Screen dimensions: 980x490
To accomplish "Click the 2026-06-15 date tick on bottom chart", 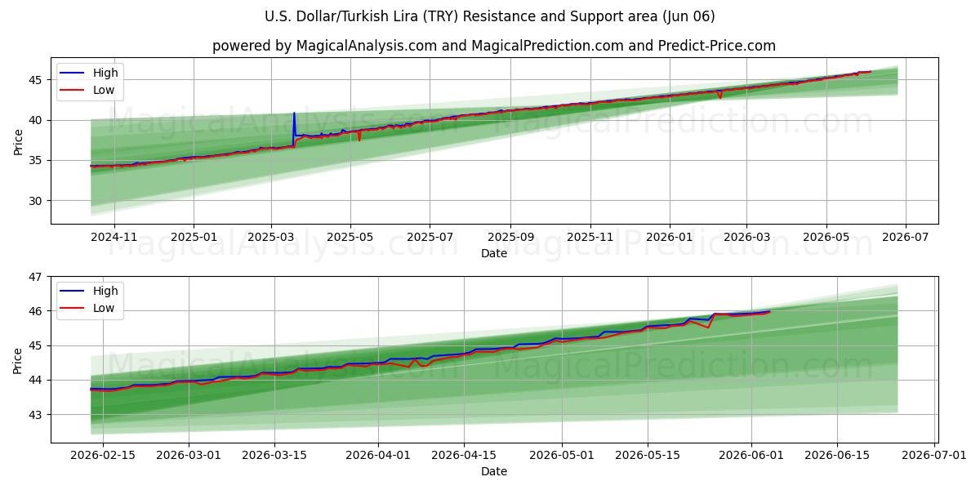I will pos(838,454).
